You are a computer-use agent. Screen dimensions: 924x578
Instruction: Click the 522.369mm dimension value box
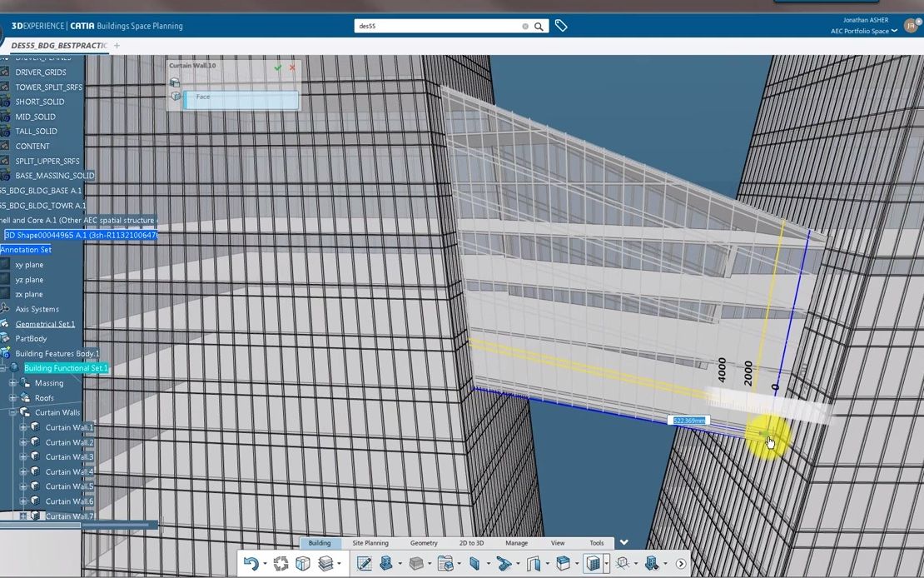688,421
